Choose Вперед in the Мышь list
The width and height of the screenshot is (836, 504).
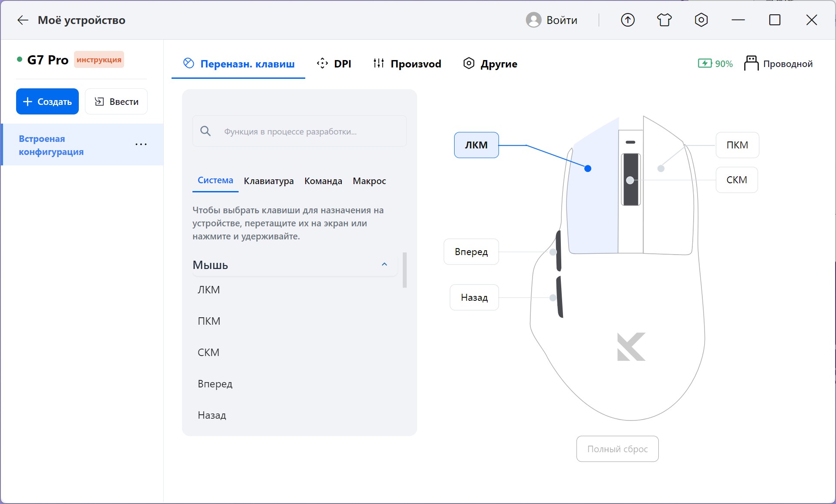(x=215, y=384)
